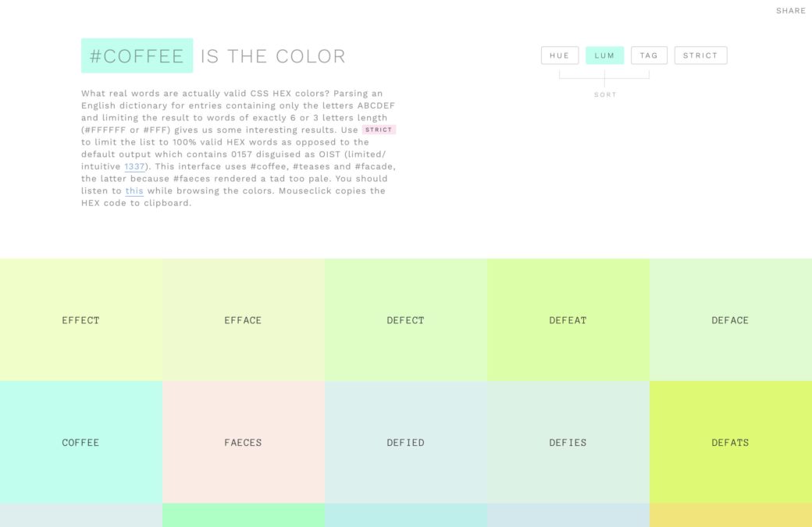Select the DEFECT color tile
Screen dimensions: 812x527
(x=406, y=319)
